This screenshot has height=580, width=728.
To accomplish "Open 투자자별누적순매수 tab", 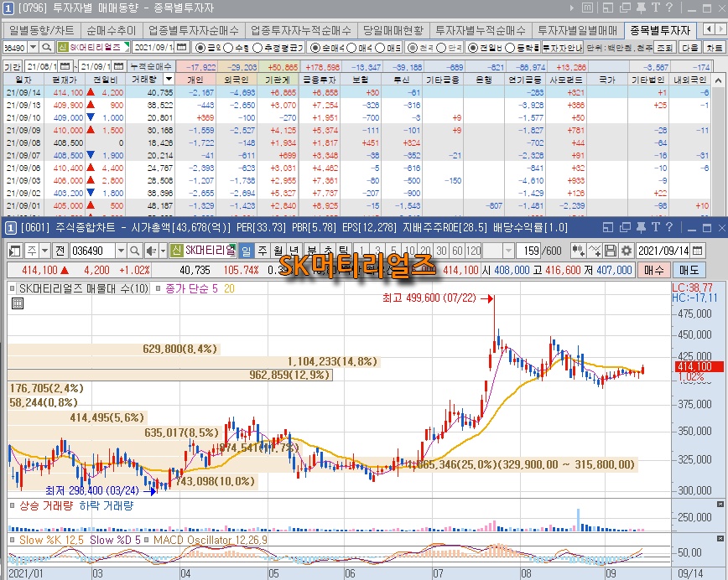I will point(481,31).
